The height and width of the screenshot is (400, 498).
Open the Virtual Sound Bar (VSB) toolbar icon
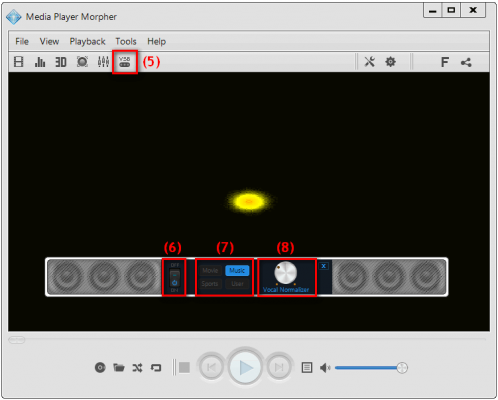[x=125, y=62]
